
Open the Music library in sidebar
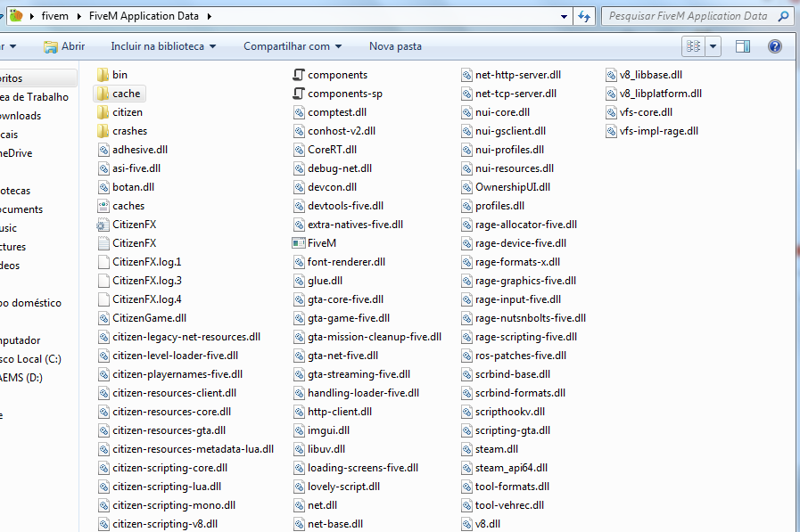click(x=9, y=228)
